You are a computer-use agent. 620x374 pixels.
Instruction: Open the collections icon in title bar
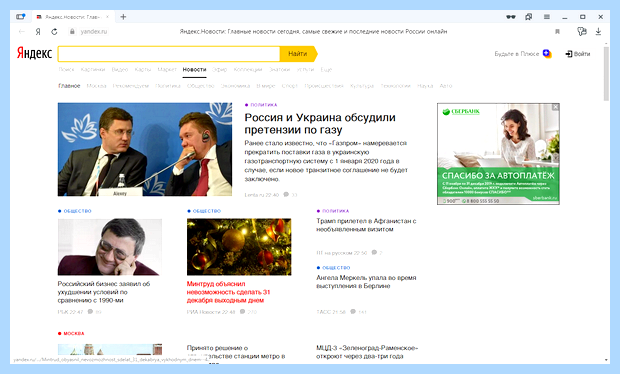pyautogui.click(x=529, y=17)
